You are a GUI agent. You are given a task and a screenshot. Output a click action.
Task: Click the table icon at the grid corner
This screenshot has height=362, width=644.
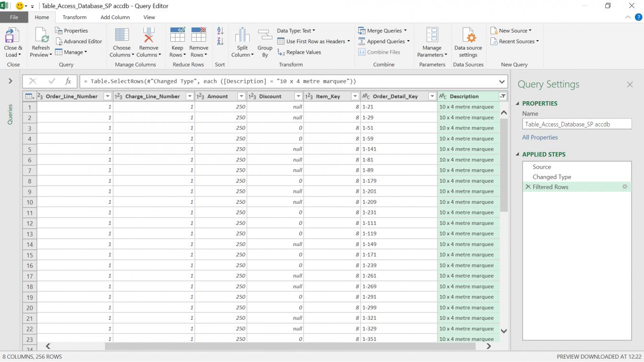[29, 96]
